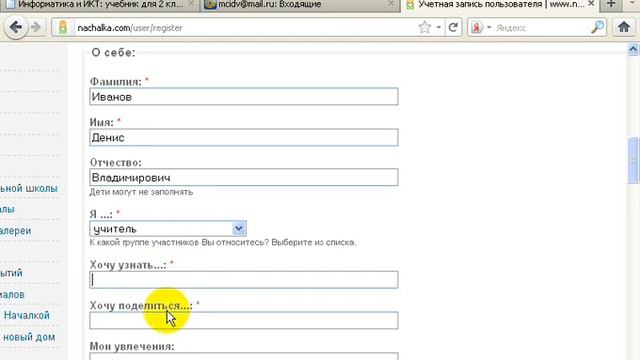Viewport: 640px width, 360px height.
Task: Click the address bar URL field
Action: 245,28
